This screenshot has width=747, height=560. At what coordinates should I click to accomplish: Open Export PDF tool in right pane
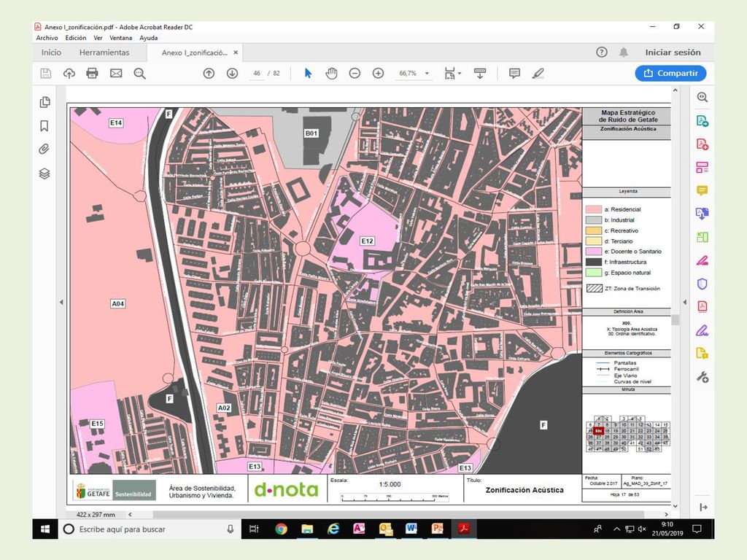tap(703, 121)
